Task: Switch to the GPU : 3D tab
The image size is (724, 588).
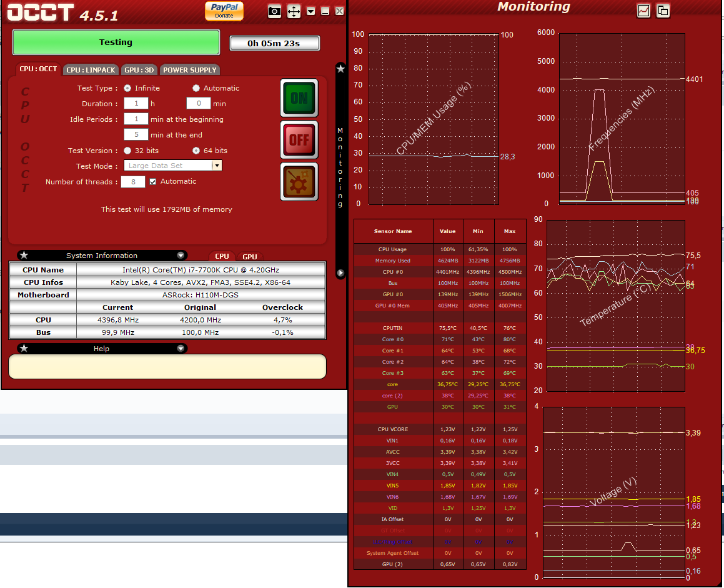Action: (139, 70)
